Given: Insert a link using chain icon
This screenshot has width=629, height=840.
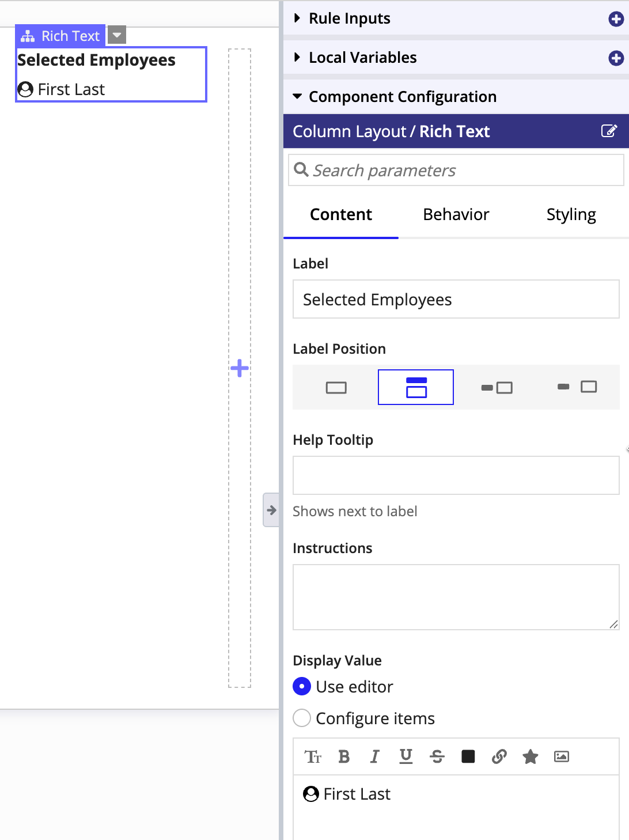Looking at the screenshot, I should click(x=499, y=756).
